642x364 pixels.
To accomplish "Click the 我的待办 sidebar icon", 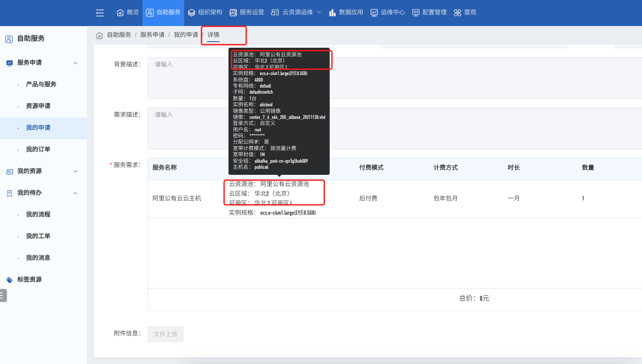I will 10,193.
